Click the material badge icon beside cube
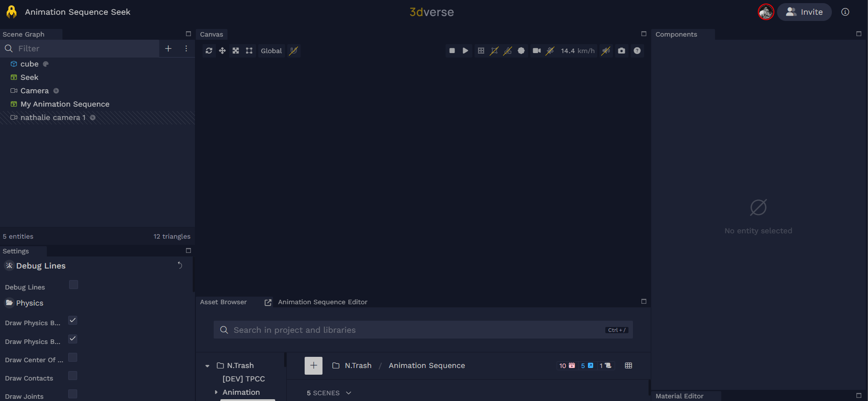The height and width of the screenshot is (401, 868). pos(45,64)
